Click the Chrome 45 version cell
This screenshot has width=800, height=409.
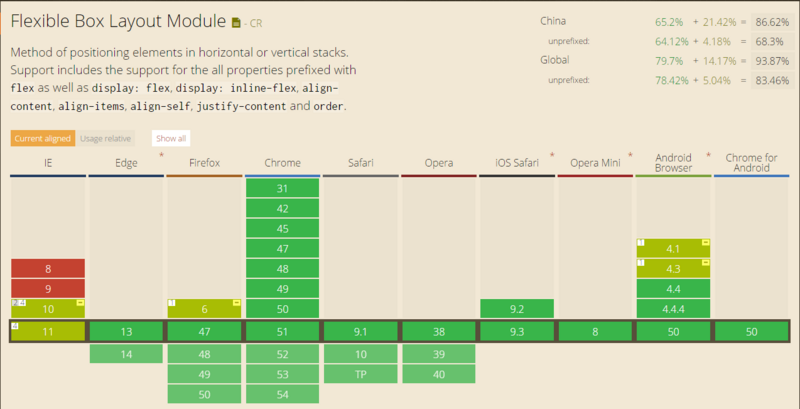(283, 228)
